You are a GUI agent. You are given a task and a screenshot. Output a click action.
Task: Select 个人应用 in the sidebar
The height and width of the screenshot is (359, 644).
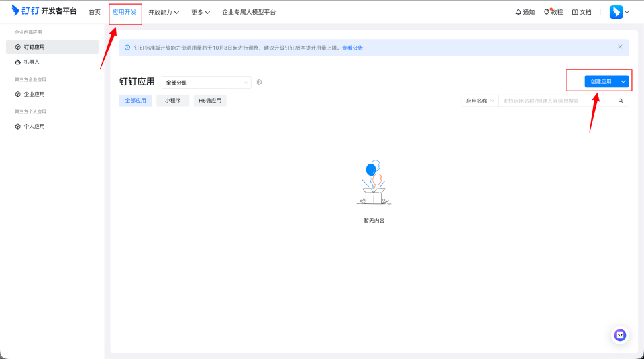52,127
